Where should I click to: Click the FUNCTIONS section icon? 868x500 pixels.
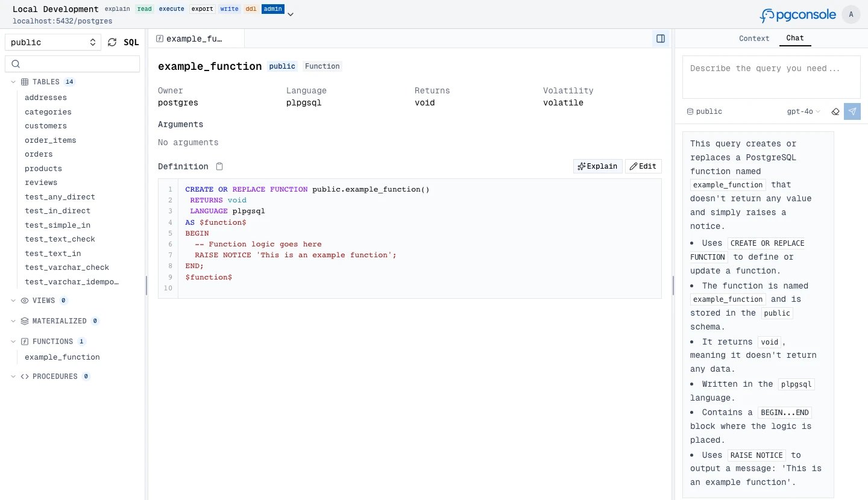point(25,342)
